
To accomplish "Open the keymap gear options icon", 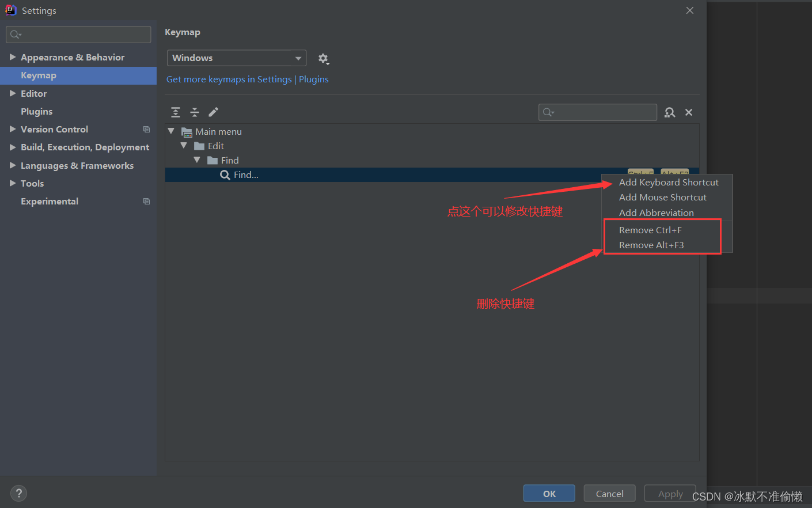I will (324, 59).
